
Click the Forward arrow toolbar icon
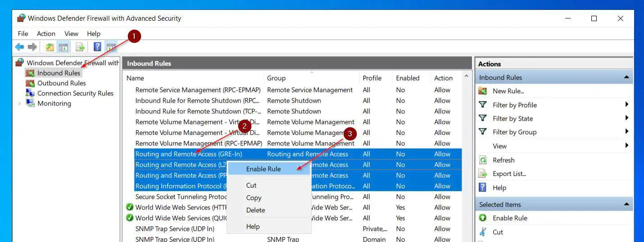click(x=32, y=47)
